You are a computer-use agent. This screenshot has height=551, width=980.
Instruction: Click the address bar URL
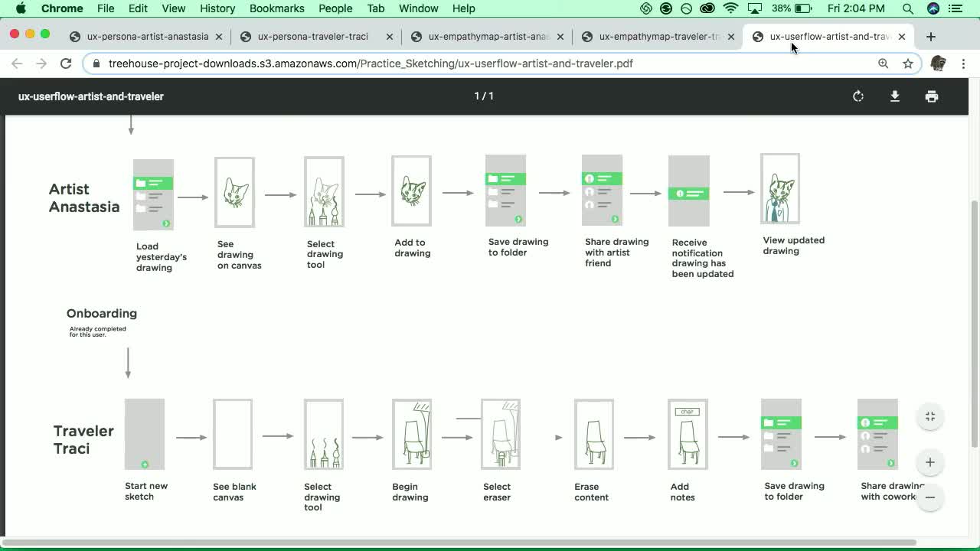371,64
